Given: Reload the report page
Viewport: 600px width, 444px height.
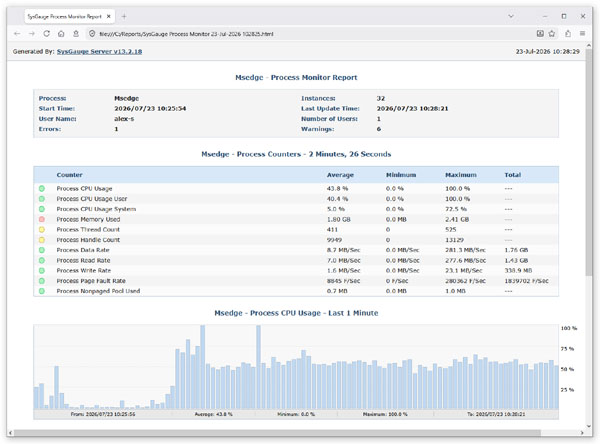Looking at the screenshot, I should click(x=46, y=34).
